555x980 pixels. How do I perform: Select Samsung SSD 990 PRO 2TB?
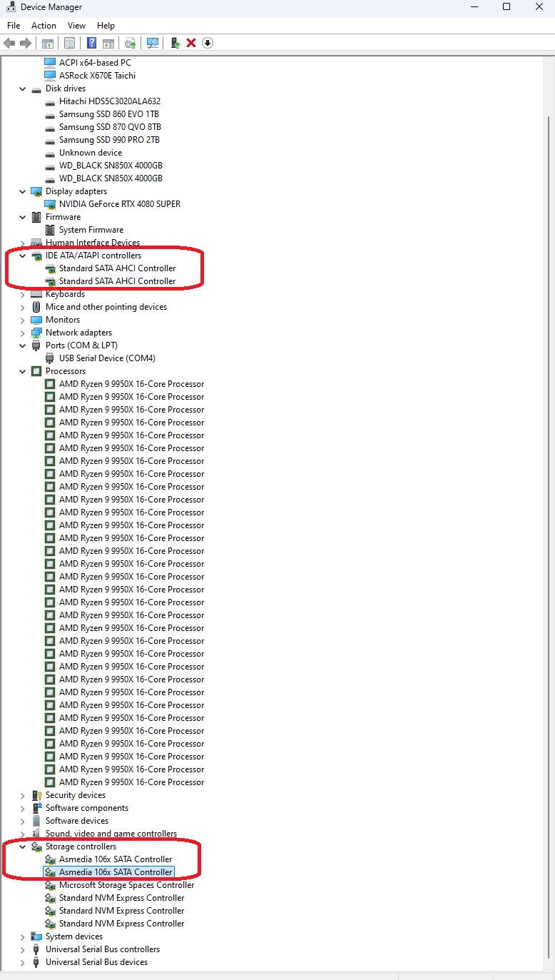point(109,140)
